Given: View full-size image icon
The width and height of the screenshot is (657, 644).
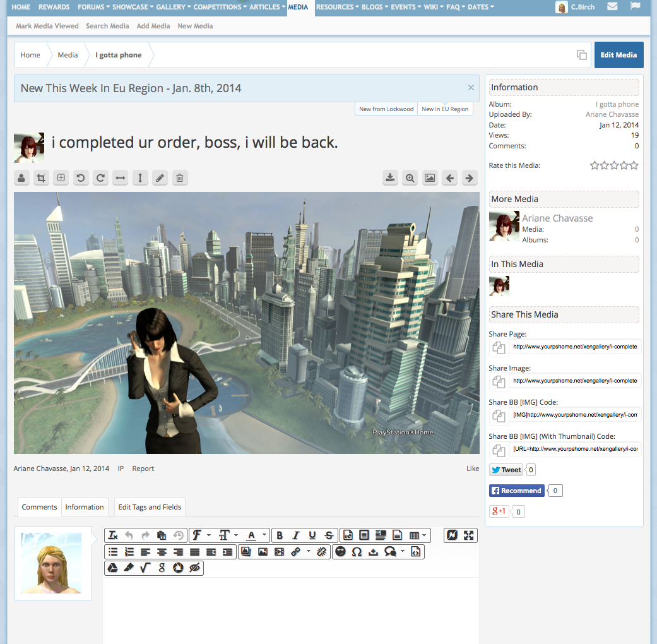Looking at the screenshot, I should [x=430, y=178].
